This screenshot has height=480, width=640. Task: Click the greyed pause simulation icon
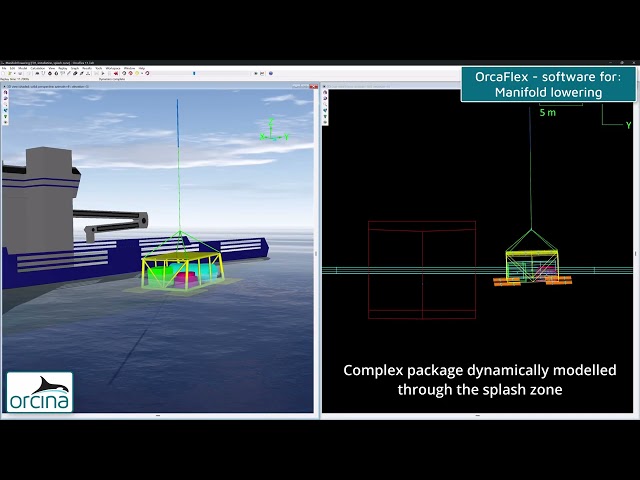[109, 73]
